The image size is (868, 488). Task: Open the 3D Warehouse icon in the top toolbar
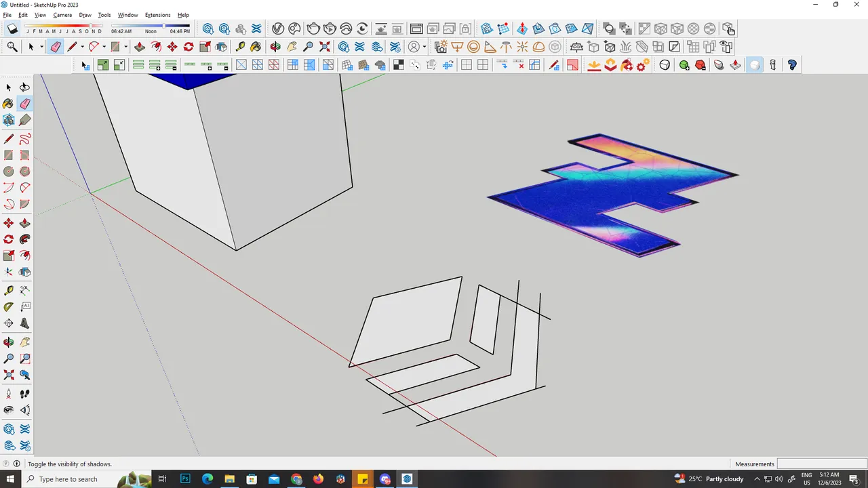(344, 47)
